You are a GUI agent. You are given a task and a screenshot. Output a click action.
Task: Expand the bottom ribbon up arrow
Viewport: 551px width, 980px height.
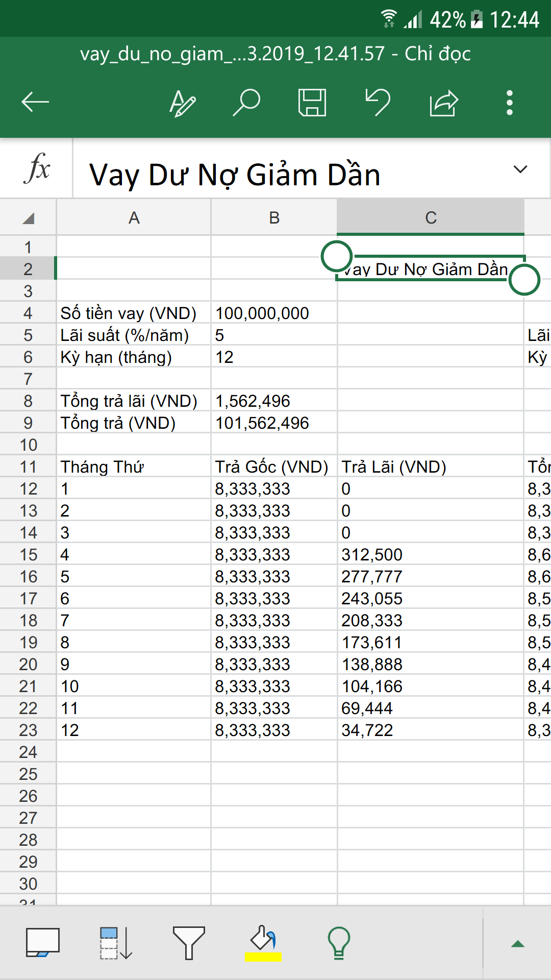point(518,944)
